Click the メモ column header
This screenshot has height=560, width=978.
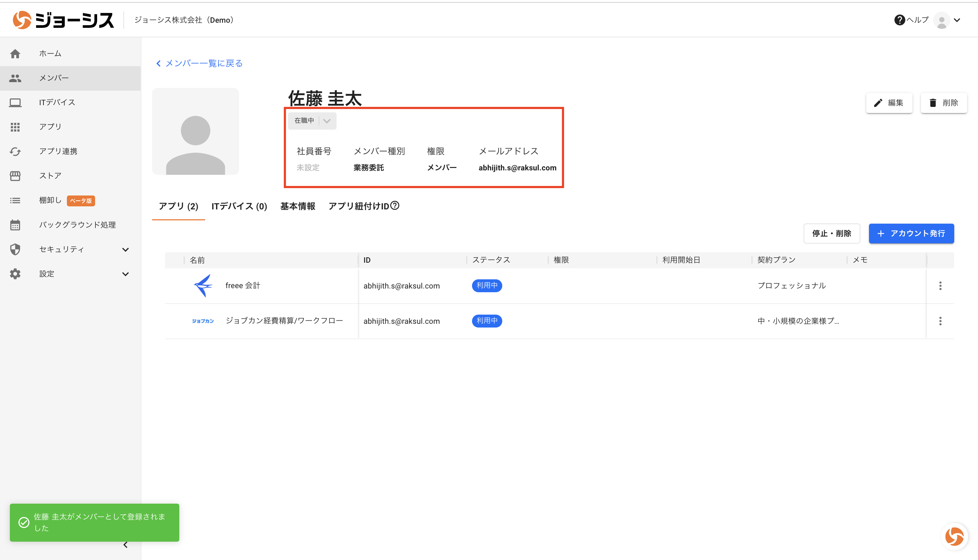pos(860,260)
